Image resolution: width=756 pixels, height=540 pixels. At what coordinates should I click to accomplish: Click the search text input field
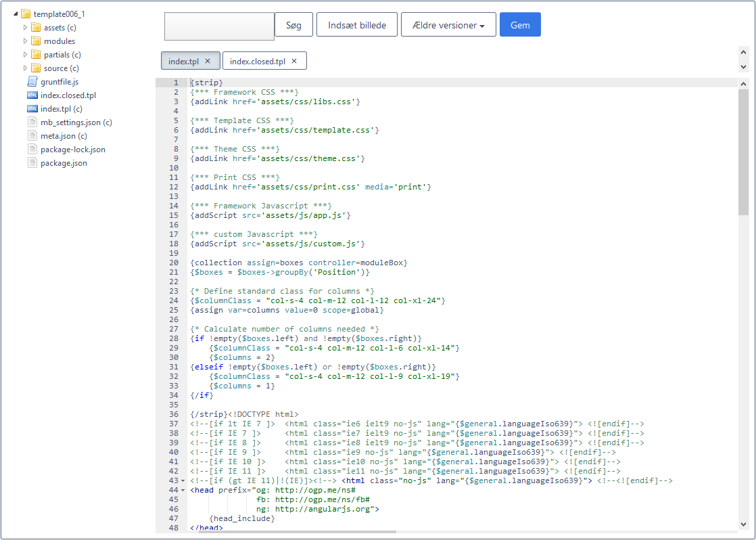click(219, 26)
